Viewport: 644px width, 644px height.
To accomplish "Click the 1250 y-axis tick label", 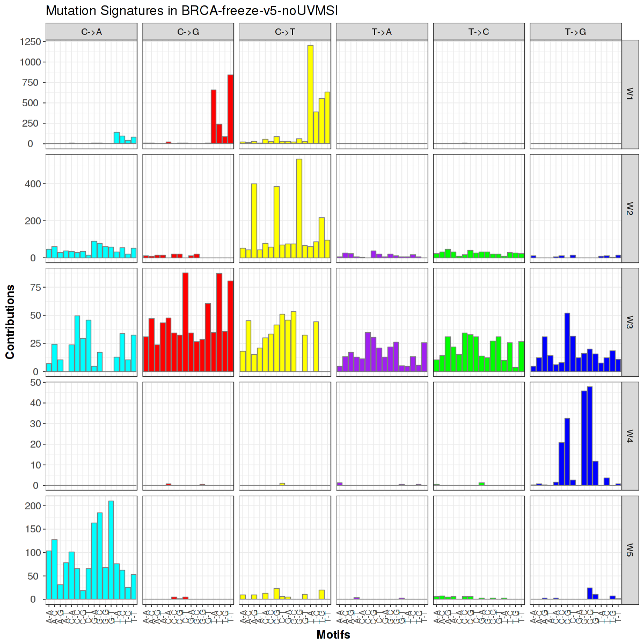I will coord(30,42).
